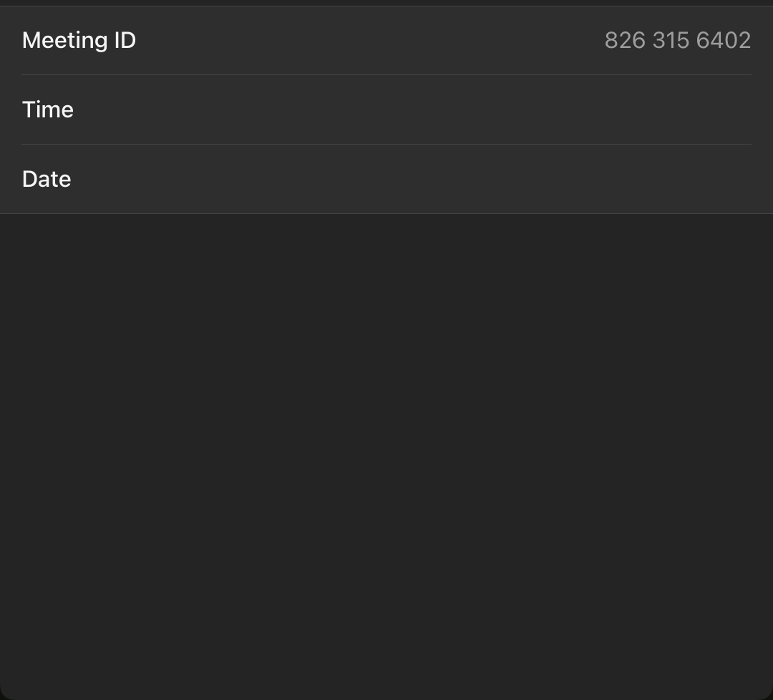Select the meeting number 826 315 6402
The image size is (773, 700).
coord(678,40)
